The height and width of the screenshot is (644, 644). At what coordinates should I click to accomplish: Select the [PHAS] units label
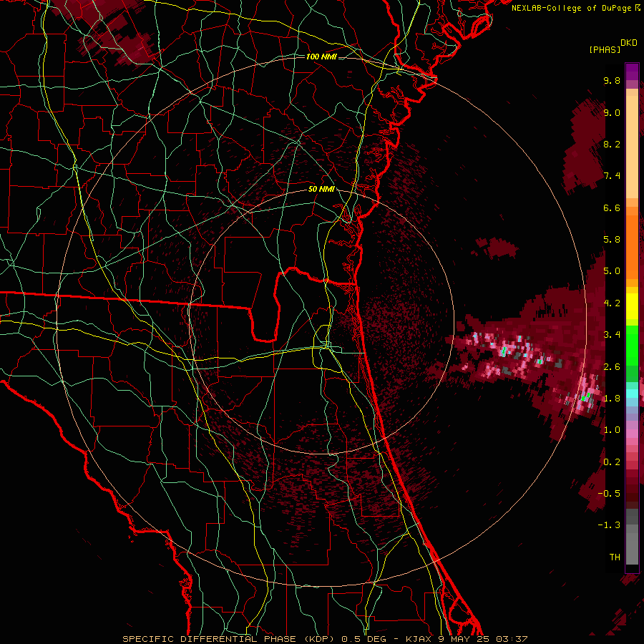(x=605, y=49)
